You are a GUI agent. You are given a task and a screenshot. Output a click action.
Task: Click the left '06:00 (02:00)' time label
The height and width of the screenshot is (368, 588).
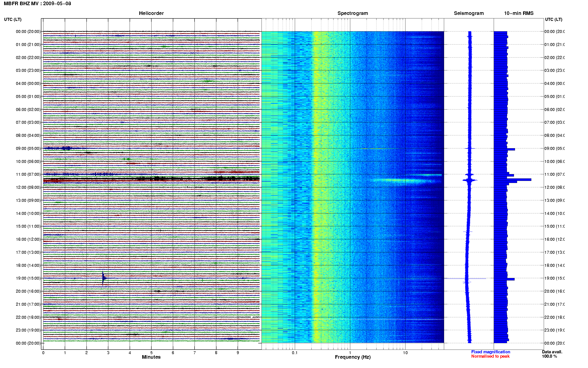(28, 109)
